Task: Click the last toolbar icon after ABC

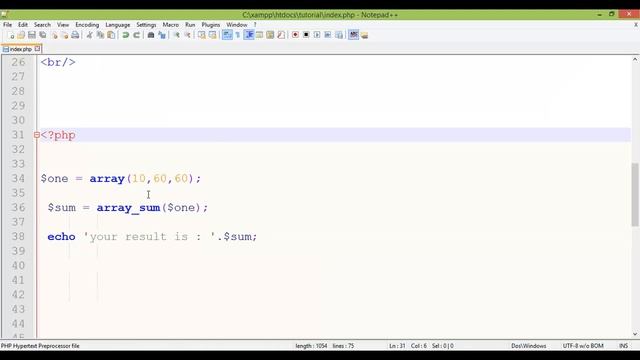Action: click(364, 35)
